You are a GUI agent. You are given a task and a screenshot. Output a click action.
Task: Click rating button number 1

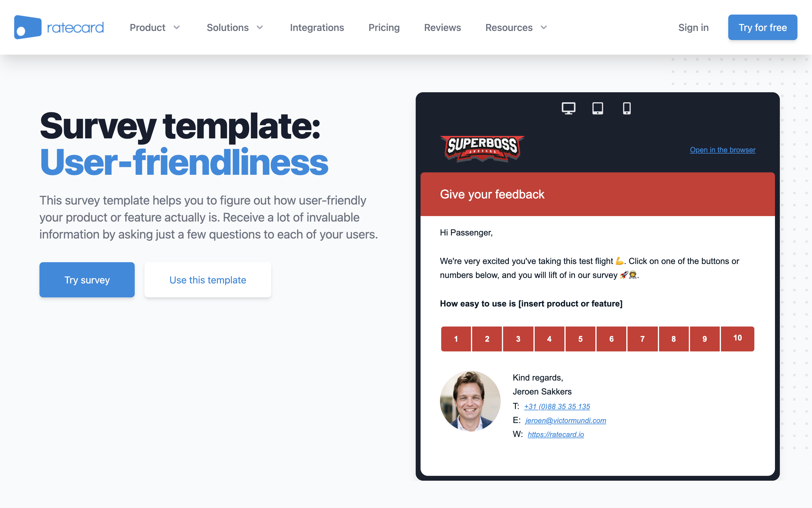point(456,338)
